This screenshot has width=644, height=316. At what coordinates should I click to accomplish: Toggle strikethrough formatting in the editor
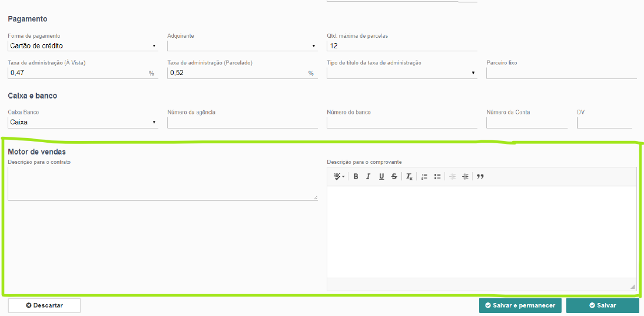point(394,176)
